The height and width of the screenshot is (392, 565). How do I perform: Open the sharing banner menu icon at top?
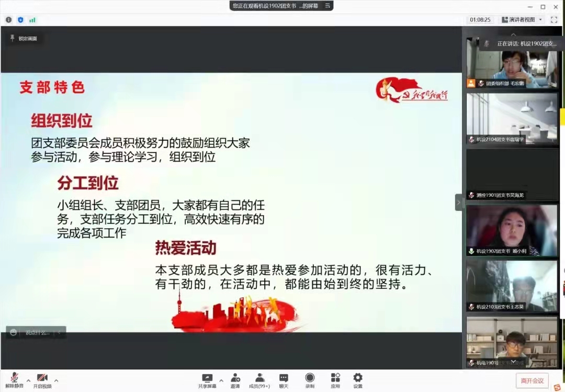point(327,6)
